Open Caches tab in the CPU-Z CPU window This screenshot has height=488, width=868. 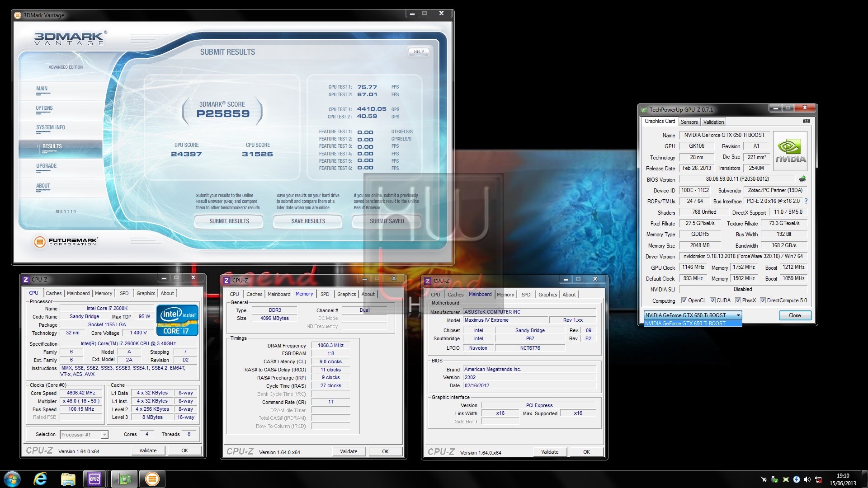(x=53, y=293)
